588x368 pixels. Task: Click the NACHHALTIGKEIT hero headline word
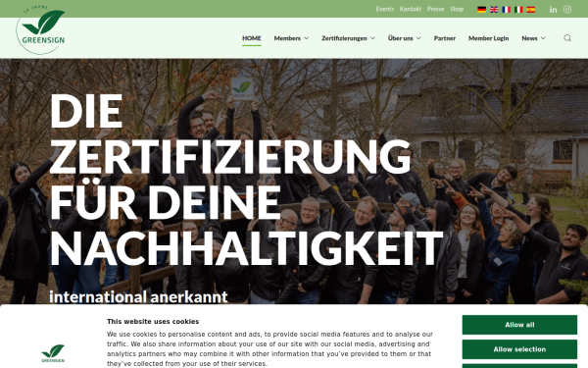[x=246, y=248]
